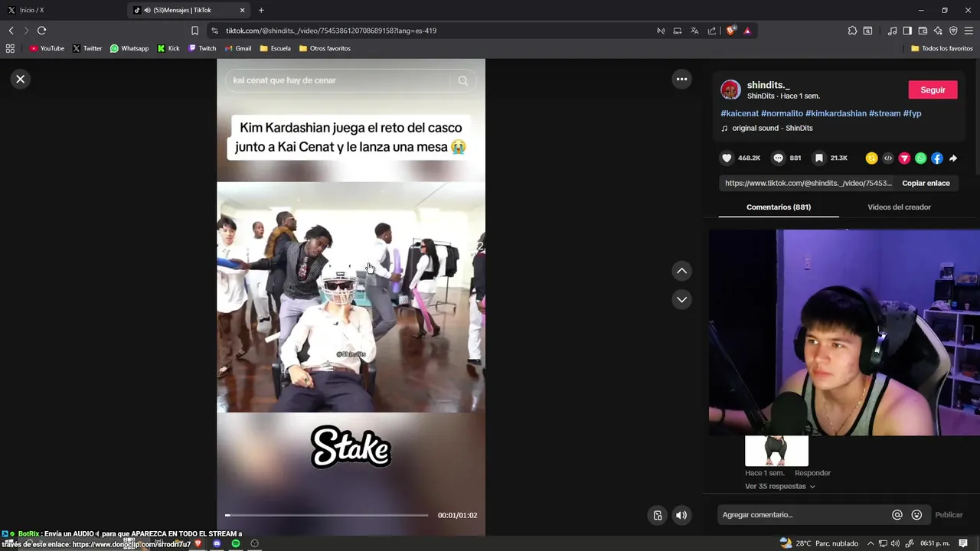Save video with bookmark icon

(819, 158)
